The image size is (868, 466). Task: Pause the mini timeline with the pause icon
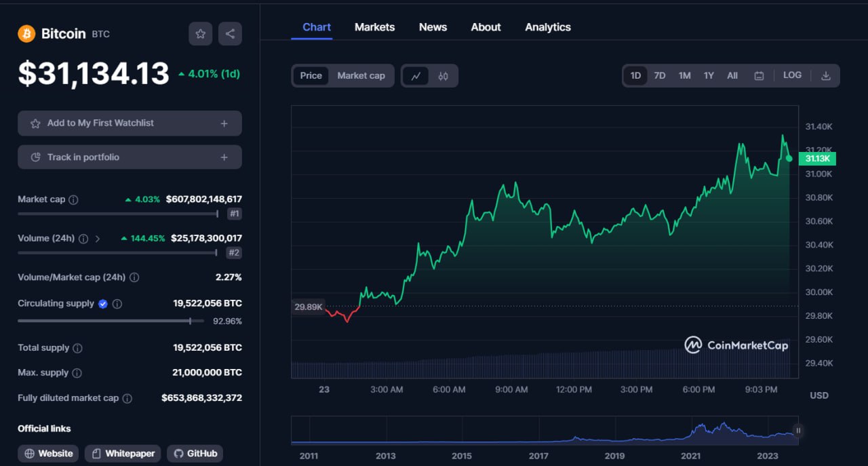(798, 430)
